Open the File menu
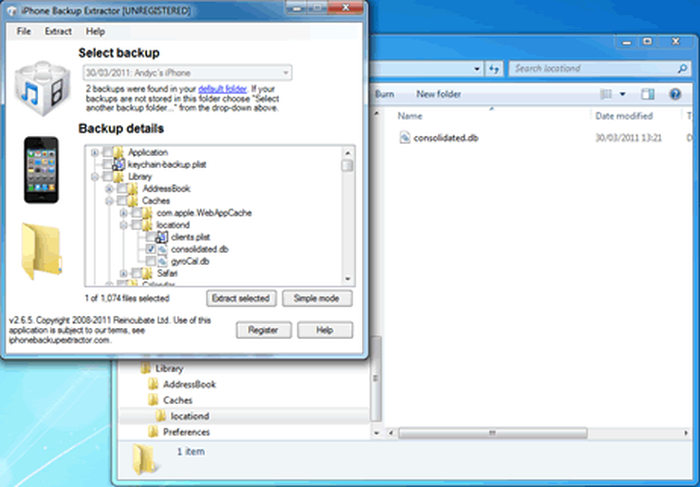The image size is (700, 487). coord(24,31)
